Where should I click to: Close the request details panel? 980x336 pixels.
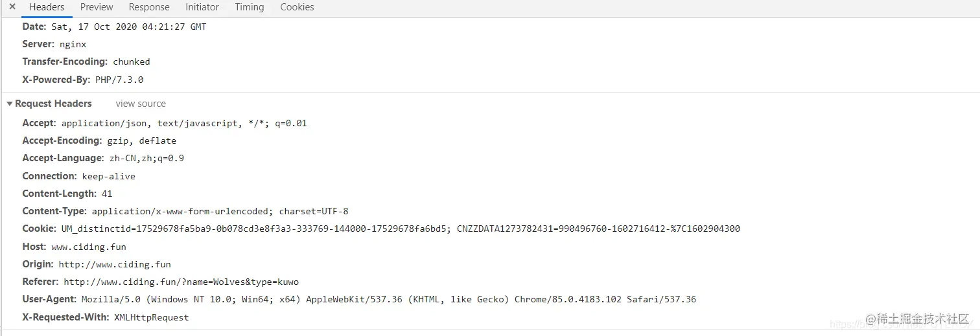[x=12, y=7]
